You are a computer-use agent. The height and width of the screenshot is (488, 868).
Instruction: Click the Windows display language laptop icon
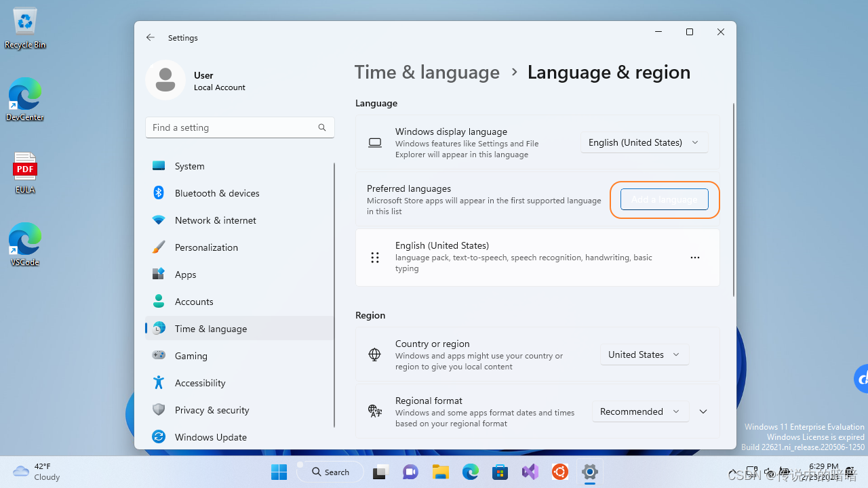375,143
